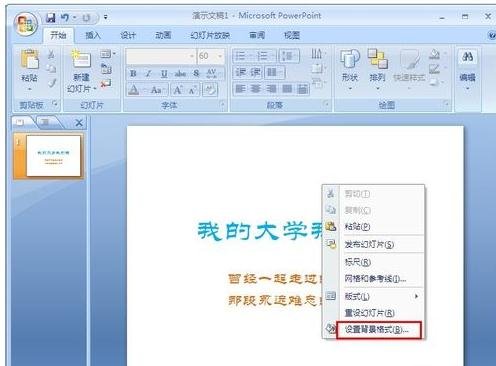Screen dimensions: 496x366
Task: Toggle bold formatting button
Action: (133, 73)
